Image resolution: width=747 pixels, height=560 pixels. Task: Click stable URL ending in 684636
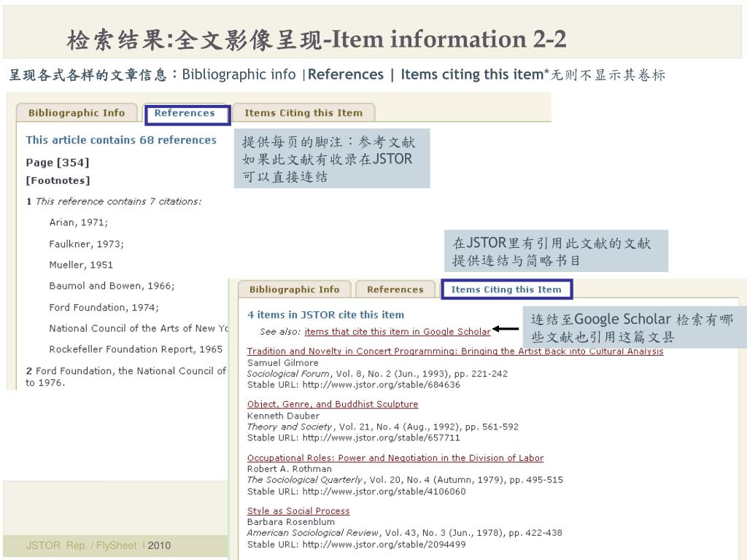(x=354, y=385)
